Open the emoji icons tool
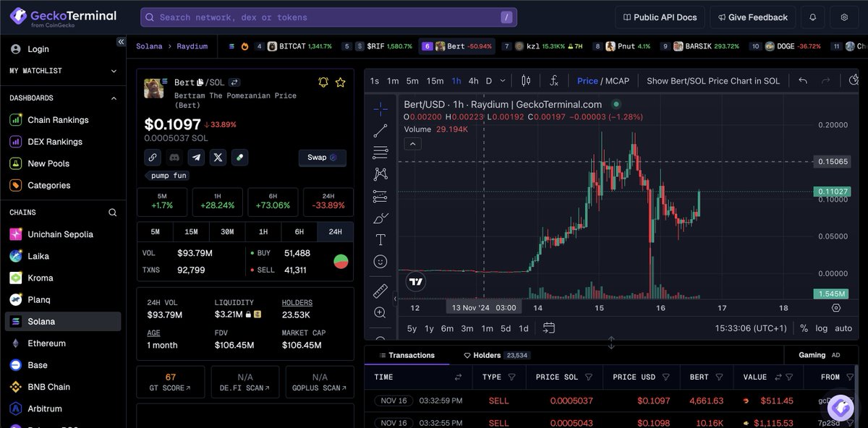868x428 pixels. (380, 261)
